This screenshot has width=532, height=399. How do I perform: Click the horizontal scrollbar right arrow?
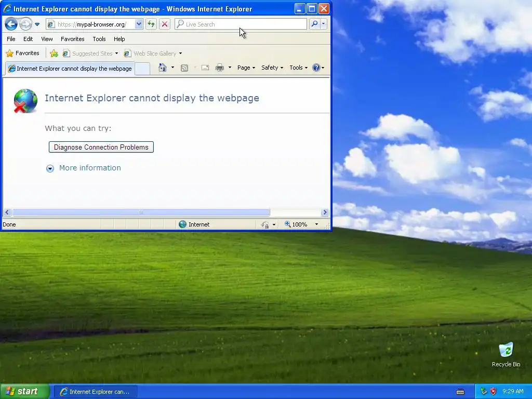325,212
